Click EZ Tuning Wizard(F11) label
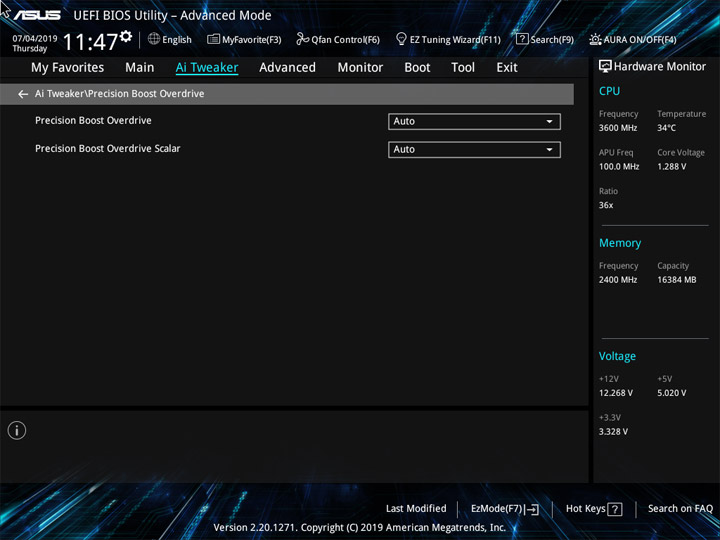The image size is (720, 540). click(455, 40)
